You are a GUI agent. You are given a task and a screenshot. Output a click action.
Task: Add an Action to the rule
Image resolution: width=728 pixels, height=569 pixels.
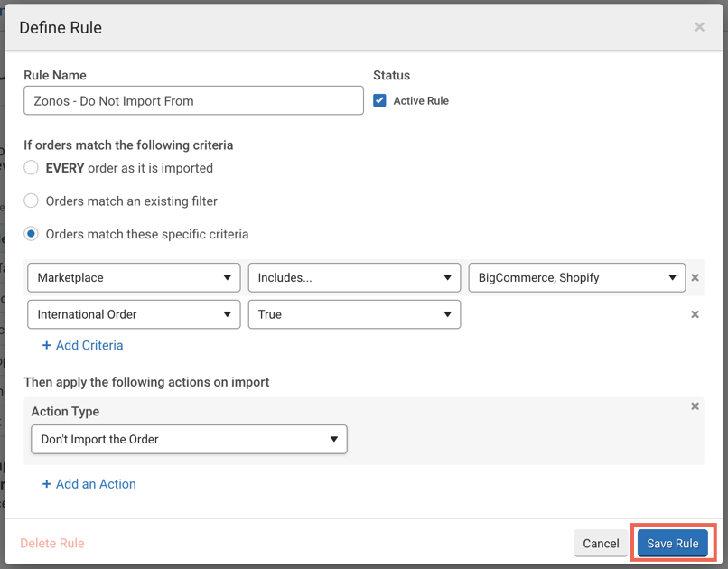89,484
